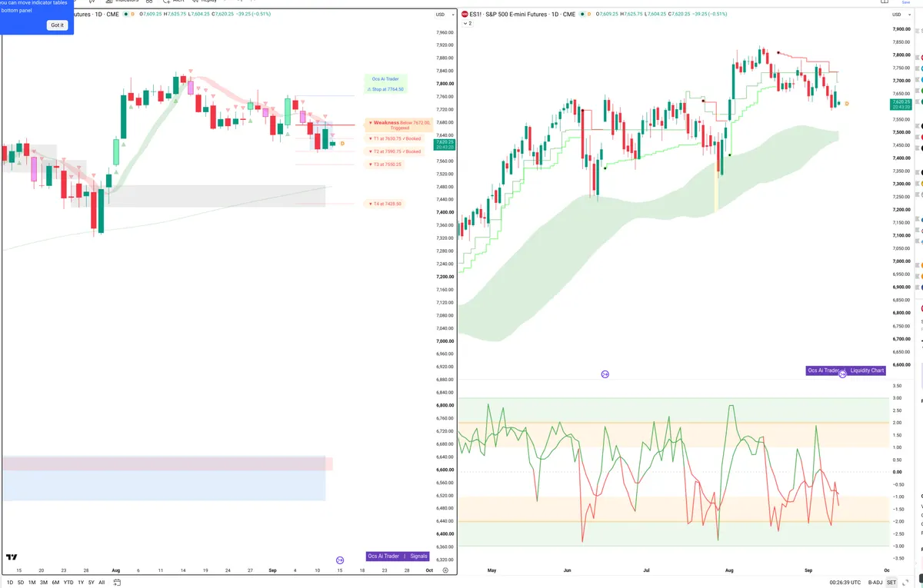Dismiss the tooltip with Got it
Viewport: 923px width, 588px height.
point(58,25)
